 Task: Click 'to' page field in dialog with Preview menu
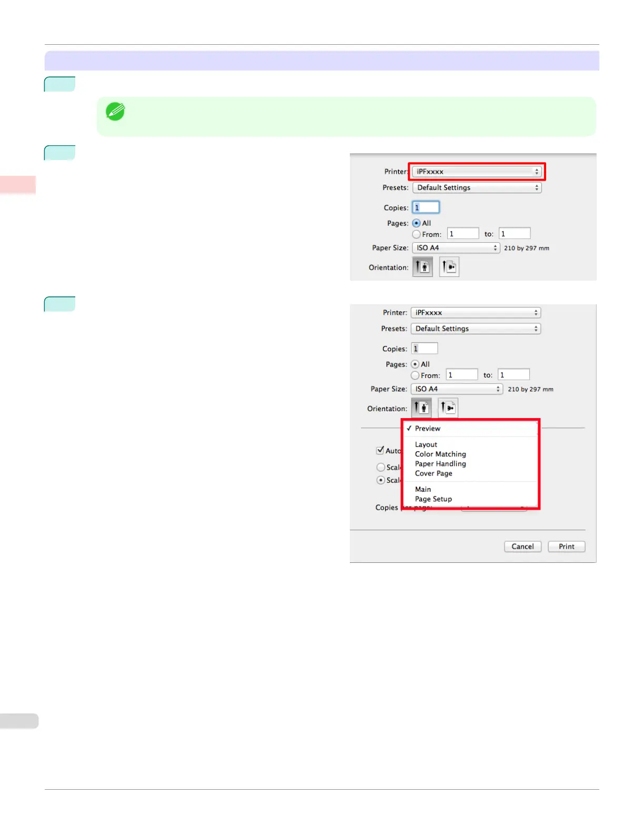click(514, 375)
